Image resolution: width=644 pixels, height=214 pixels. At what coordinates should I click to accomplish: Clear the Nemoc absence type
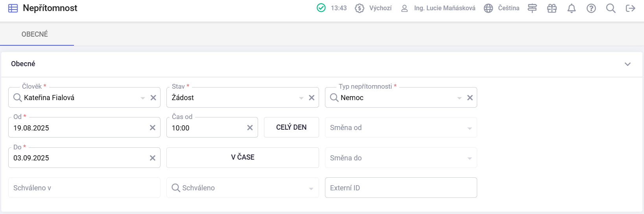tap(470, 98)
